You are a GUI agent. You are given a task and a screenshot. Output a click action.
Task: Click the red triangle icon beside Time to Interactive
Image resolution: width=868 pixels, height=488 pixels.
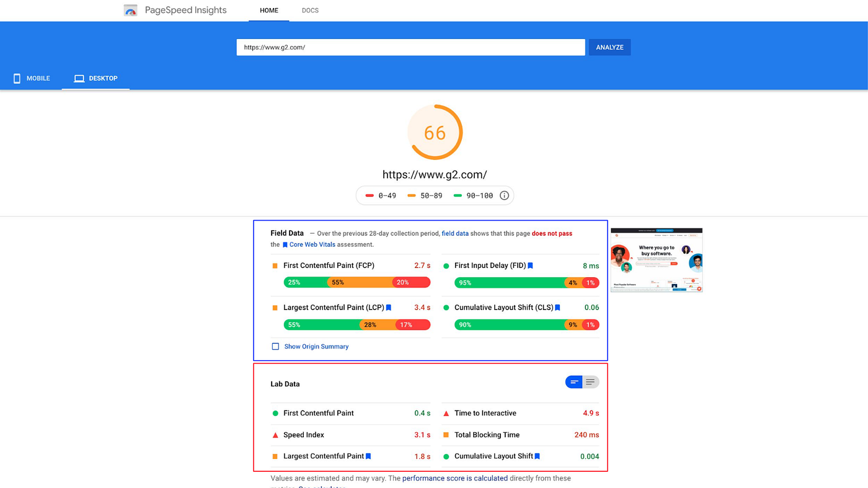tap(446, 413)
